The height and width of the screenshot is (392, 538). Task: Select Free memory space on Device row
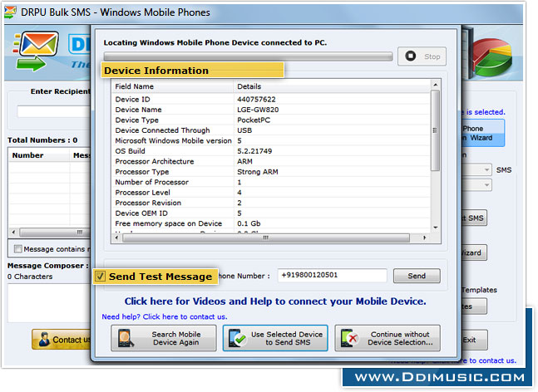point(271,223)
